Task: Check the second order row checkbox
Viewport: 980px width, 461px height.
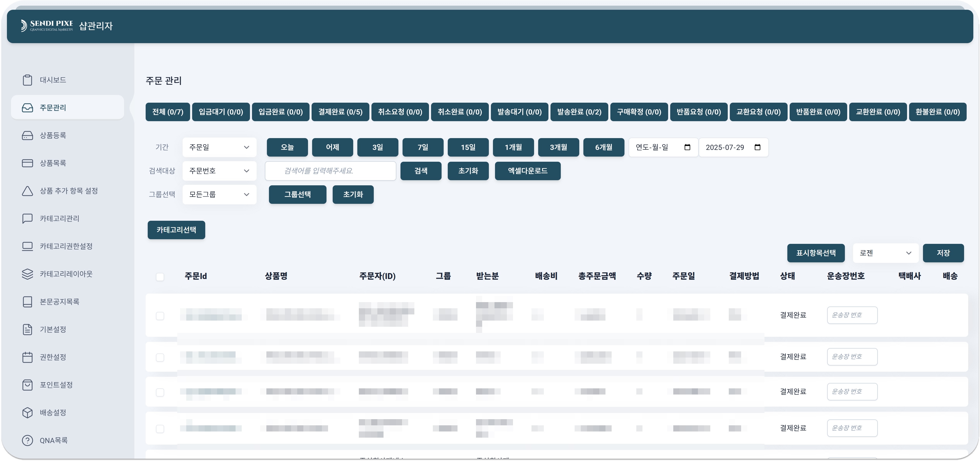Action: pyautogui.click(x=160, y=358)
